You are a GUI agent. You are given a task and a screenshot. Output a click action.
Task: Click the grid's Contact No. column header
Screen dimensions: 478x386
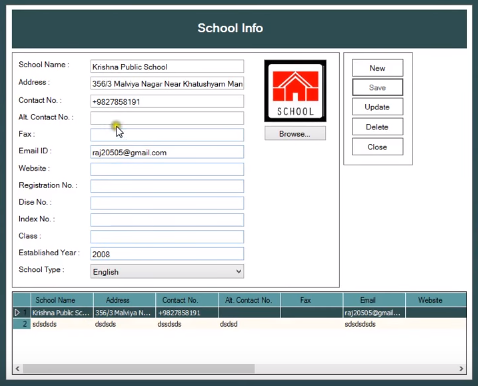187,300
